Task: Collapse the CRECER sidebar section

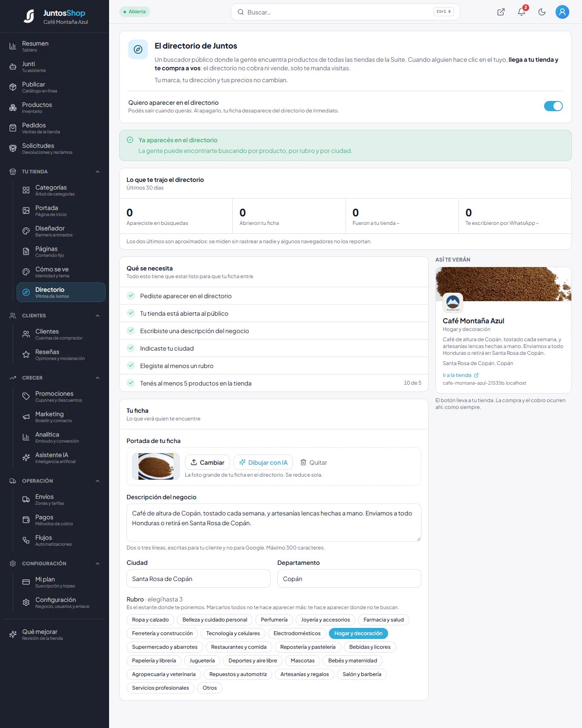Action: pyautogui.click(x=55, y=378)
